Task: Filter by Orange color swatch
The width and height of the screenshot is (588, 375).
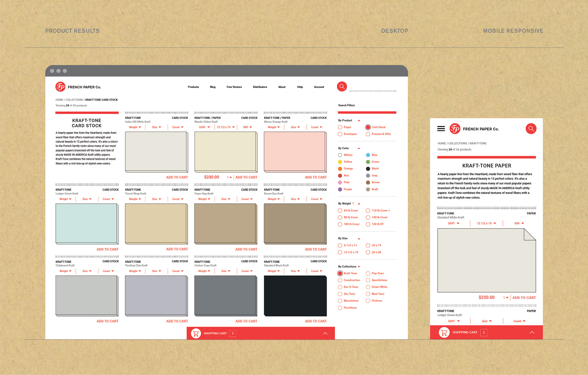Action: pyautogui.click(x=340, y=169)
